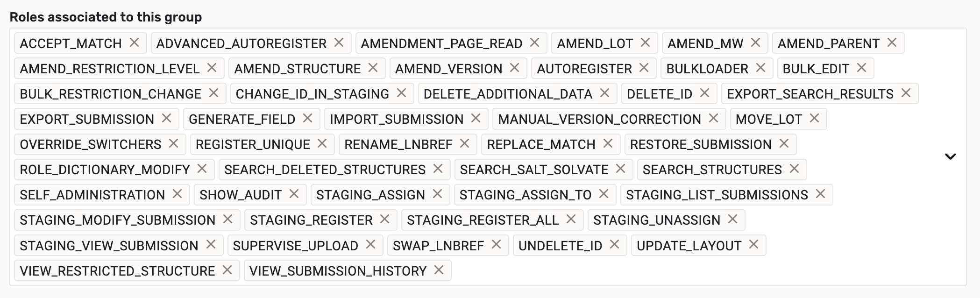Click the SEARCH_STRUCTURES role label
This screenshot has height=298, width=980.
coord(712,170)
